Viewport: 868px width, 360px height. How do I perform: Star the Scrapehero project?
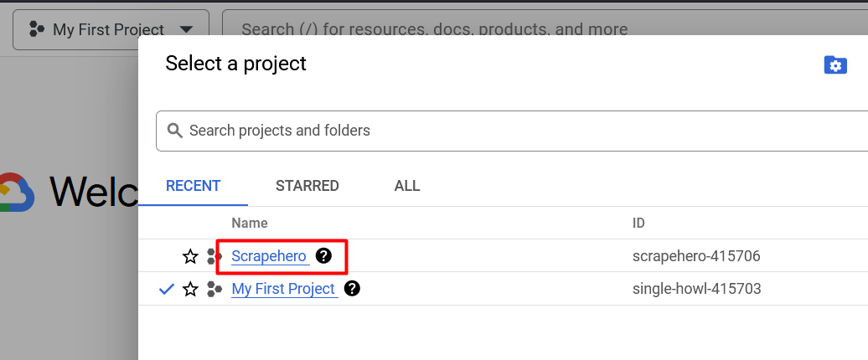[190, 256]
